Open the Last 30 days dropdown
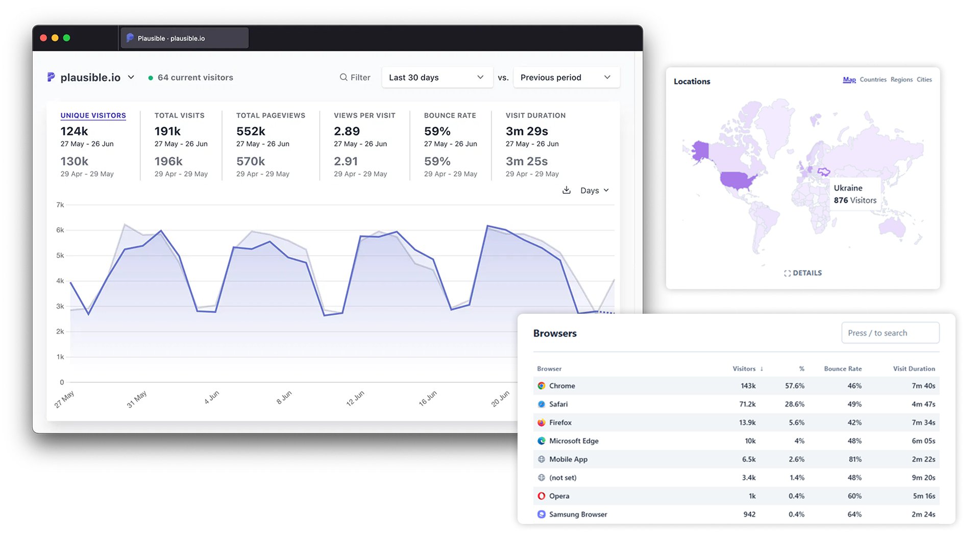 tap(436, 77)
